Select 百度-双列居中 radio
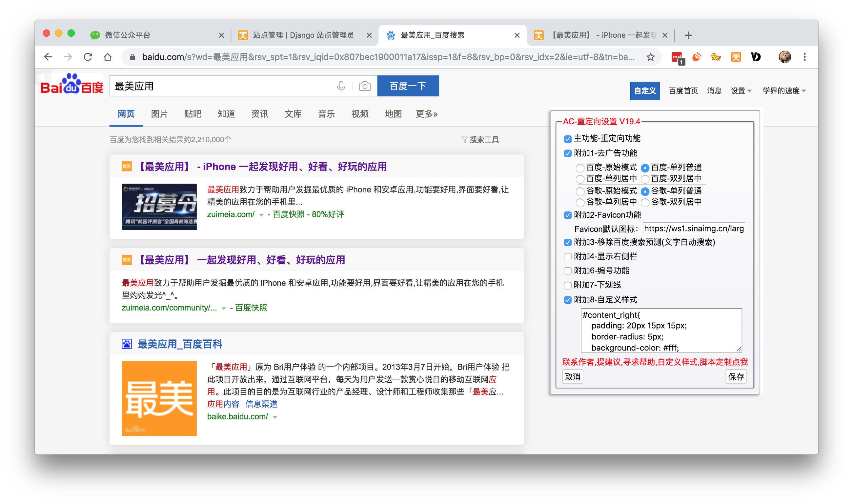Image resolution: width=853 pixels, height=504 pixels. pyautogui.click(x=645, y=179)
